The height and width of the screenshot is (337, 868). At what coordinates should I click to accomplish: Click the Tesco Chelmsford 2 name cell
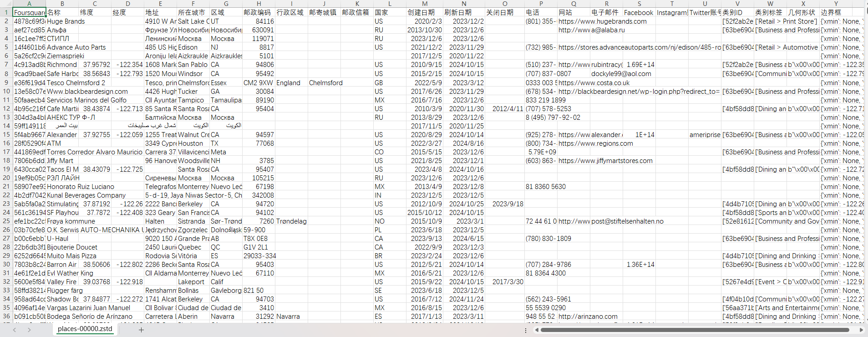click(76, 83)
